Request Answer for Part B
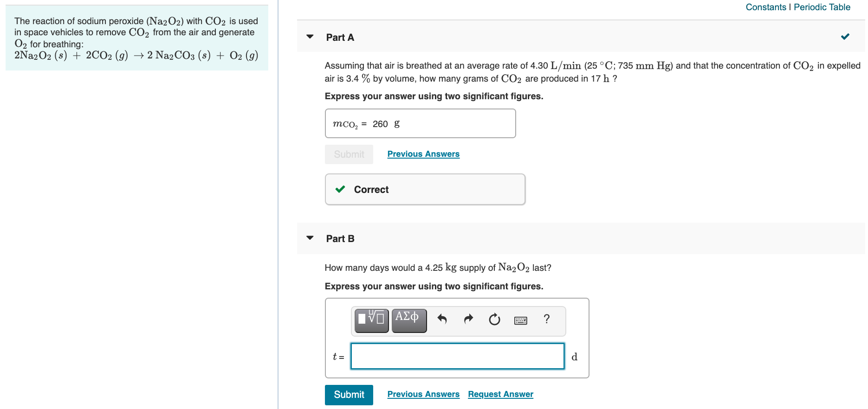Screen dimensions: 868x409 point(500,394)
